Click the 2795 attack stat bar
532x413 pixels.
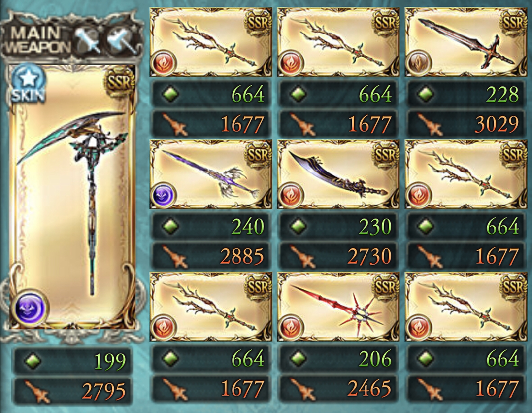[72, 391]
